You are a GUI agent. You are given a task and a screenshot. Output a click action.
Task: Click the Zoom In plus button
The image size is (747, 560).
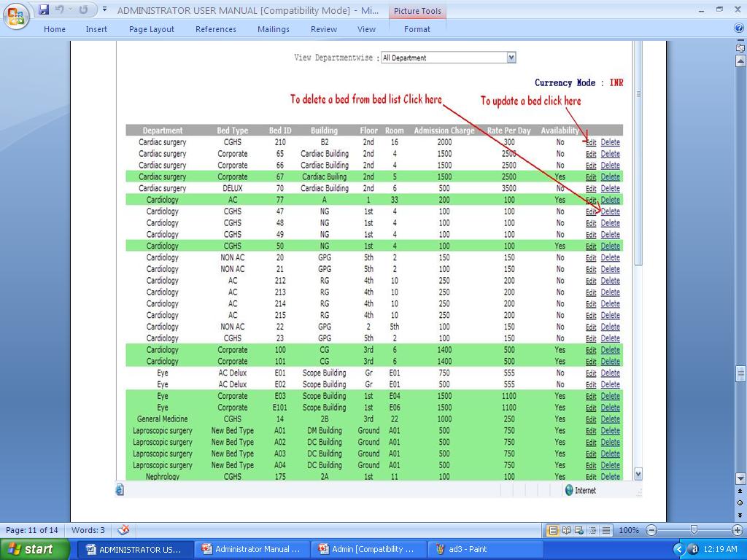737,530
